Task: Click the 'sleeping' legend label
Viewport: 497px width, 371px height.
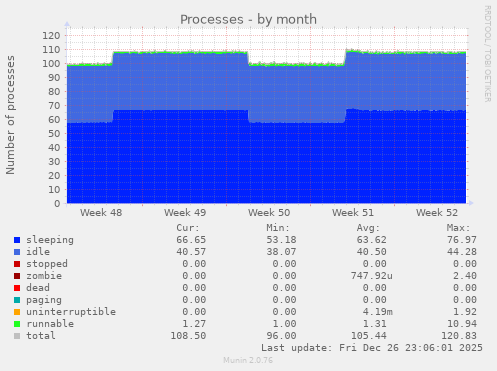Action: pyautogui.click(x=50, y=240)
